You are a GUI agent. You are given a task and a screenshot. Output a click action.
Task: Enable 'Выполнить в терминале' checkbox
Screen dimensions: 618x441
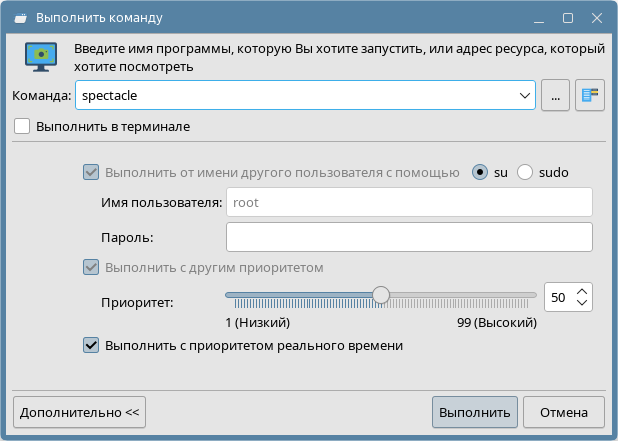(23, 127)
